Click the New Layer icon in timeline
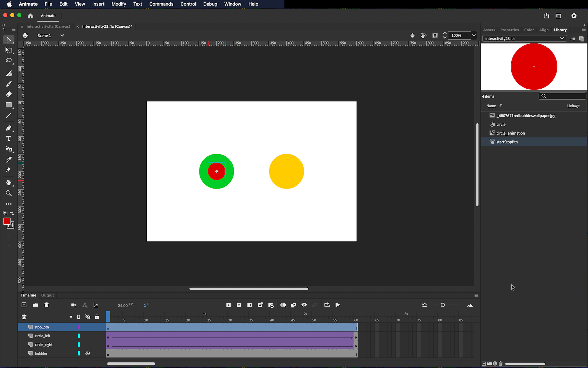This screenshot has height=368, width=588. 24,305
